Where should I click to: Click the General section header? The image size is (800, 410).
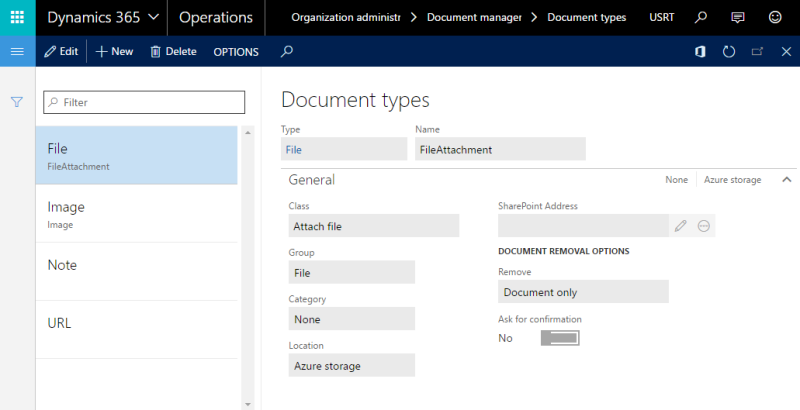pos(312,180)
